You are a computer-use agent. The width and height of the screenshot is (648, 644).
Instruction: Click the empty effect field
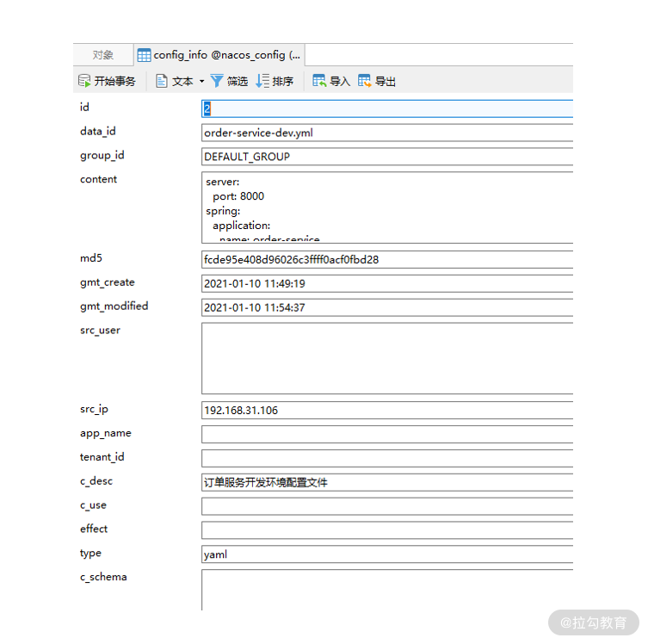coord(387,530)
